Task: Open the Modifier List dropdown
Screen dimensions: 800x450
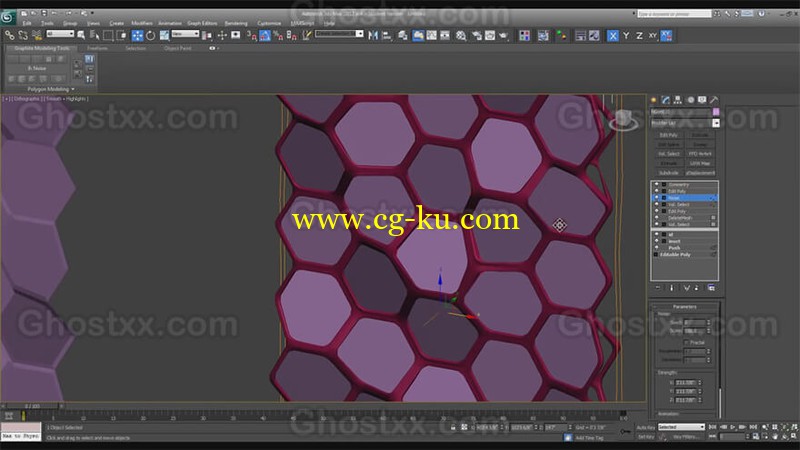Action: pos(685,123)
